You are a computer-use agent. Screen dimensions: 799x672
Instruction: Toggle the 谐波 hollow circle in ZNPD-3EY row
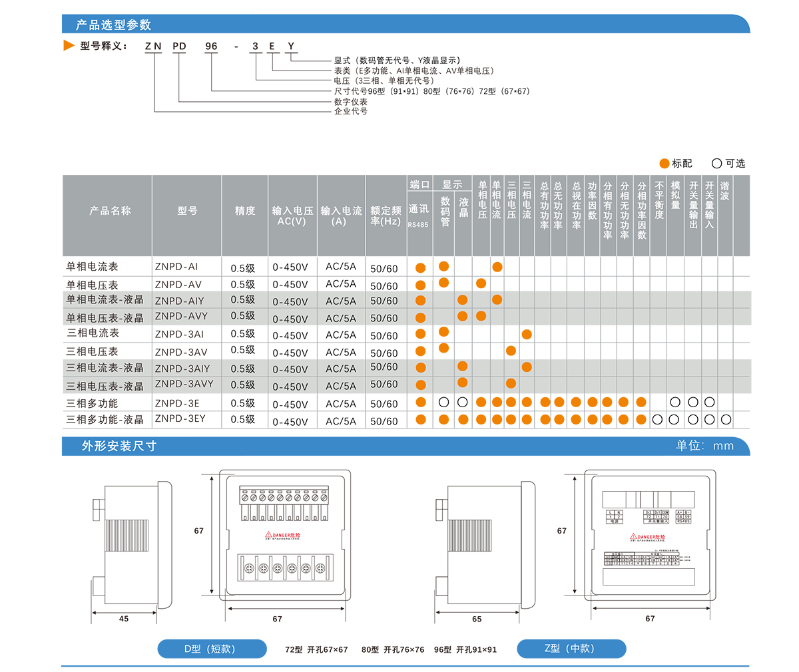(726, 420)
